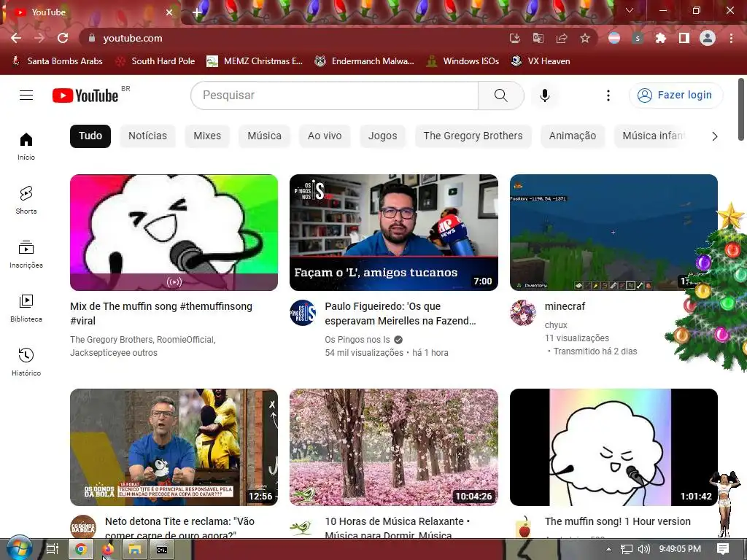This screenshot has width=747, height=560.
Task: Open the Chrome extensions puzzle icon
Action: click(660, 38)
